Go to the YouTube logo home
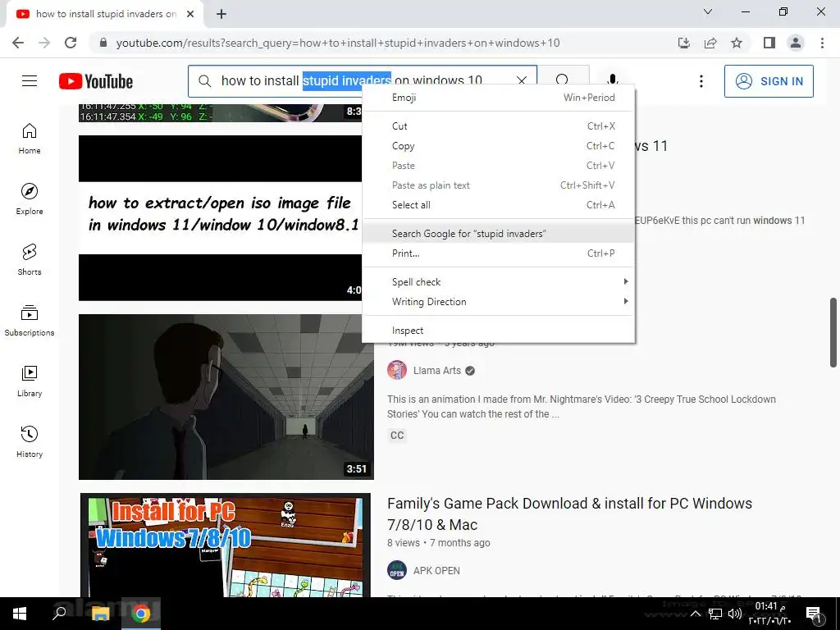The width and height of the screenshot is (840, 630). (96, 81)
